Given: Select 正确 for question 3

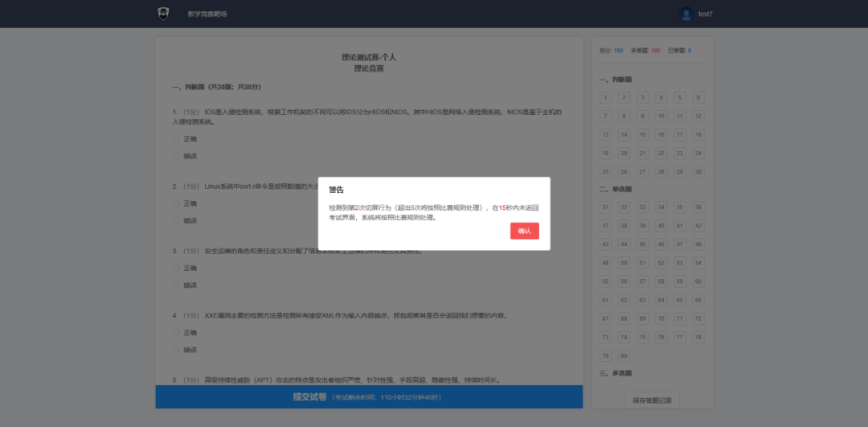Looking at the screenshot, I should click(177, 268).
